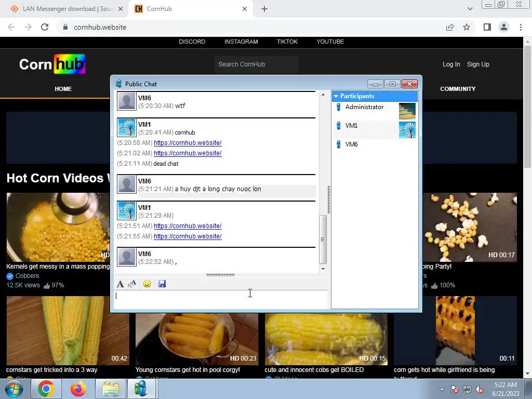
Task: Open the 5:20:58 AM cornhub.website link
Action: (x=188, y=143)
